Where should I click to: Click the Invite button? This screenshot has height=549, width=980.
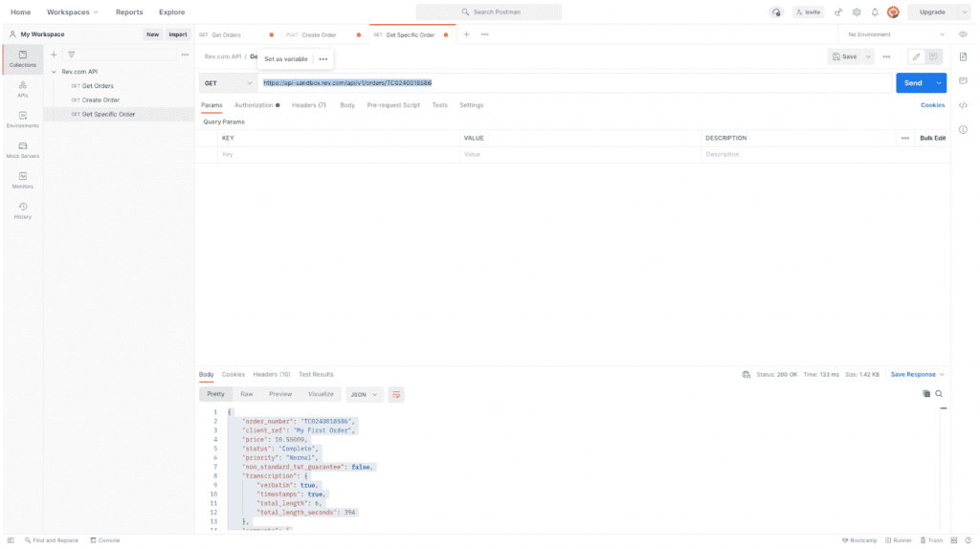click(x=808, y=12)
